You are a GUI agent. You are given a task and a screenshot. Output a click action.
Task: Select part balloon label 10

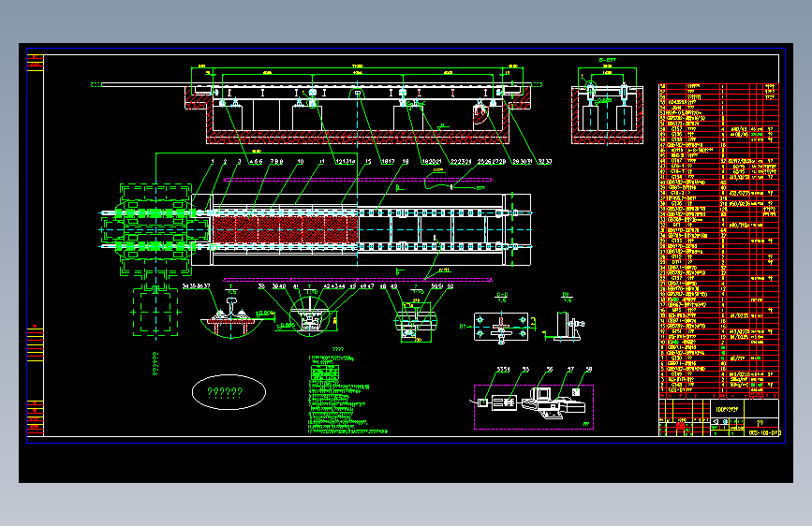301,162
